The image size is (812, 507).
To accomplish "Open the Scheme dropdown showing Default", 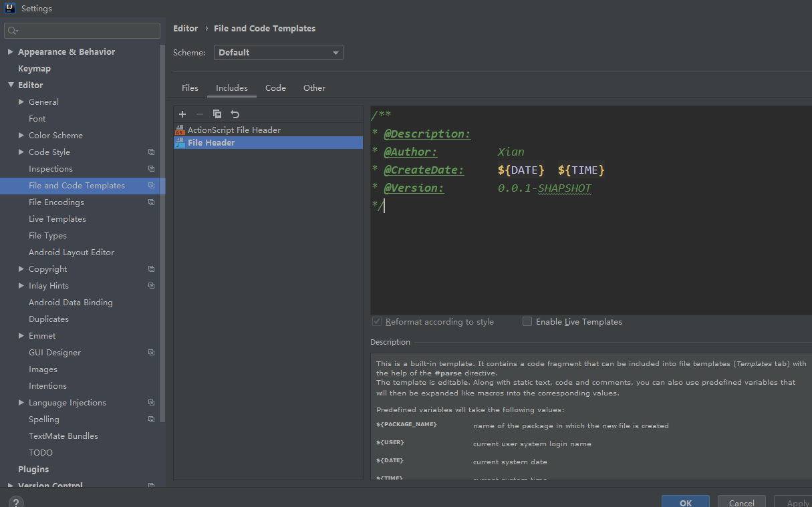I will click(278, 53).
